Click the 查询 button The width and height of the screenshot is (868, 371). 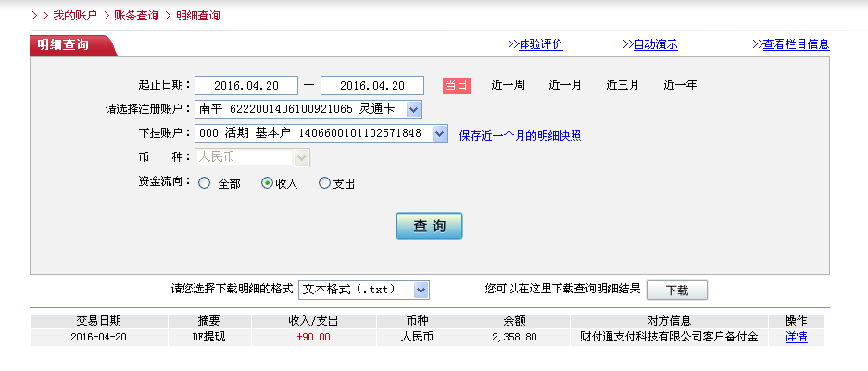point(429,226)
